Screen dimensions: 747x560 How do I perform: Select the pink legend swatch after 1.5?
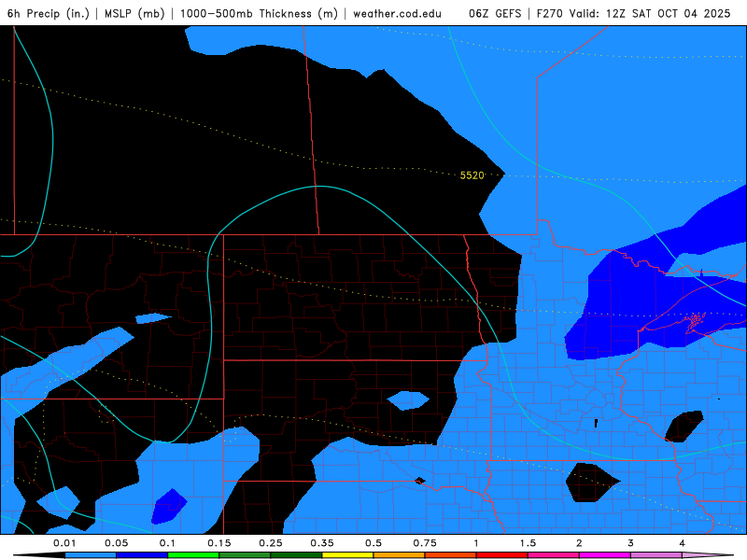[x=554, y=555]
